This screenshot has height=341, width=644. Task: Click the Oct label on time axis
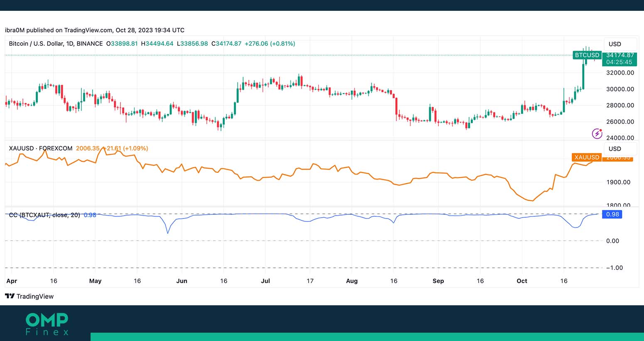[x=522, y=281]
